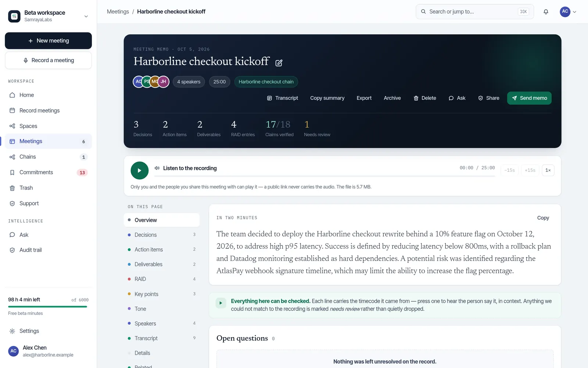
Task: Rewind recording 15 seconds
Action: pos(509,170)
